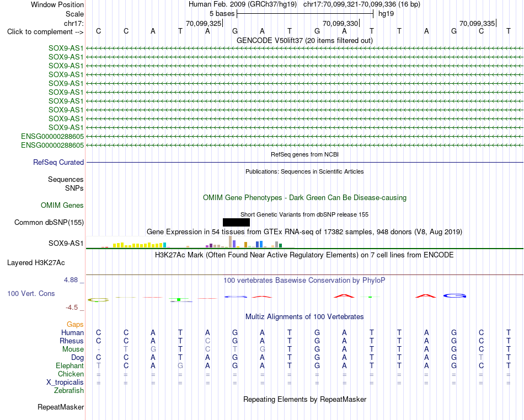Screen dimensions: 524x420
Task: Select the "Chicken" alignment row label
Action: (x=71, y=374)
